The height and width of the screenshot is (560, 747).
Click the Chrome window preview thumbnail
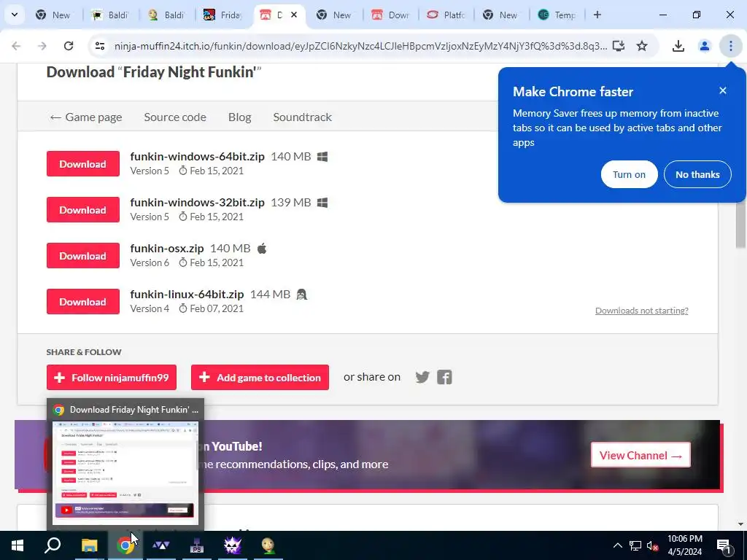click(125, 473)
